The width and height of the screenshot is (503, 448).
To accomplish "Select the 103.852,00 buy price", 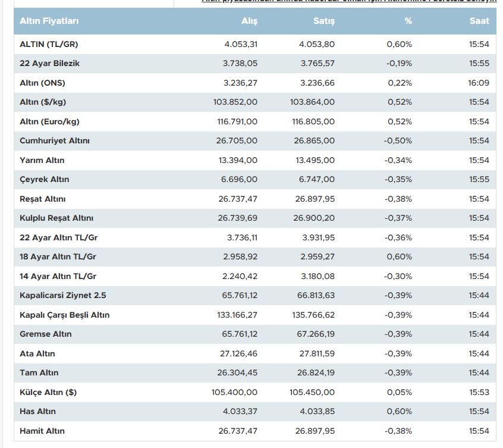I will tap(235, 102).
